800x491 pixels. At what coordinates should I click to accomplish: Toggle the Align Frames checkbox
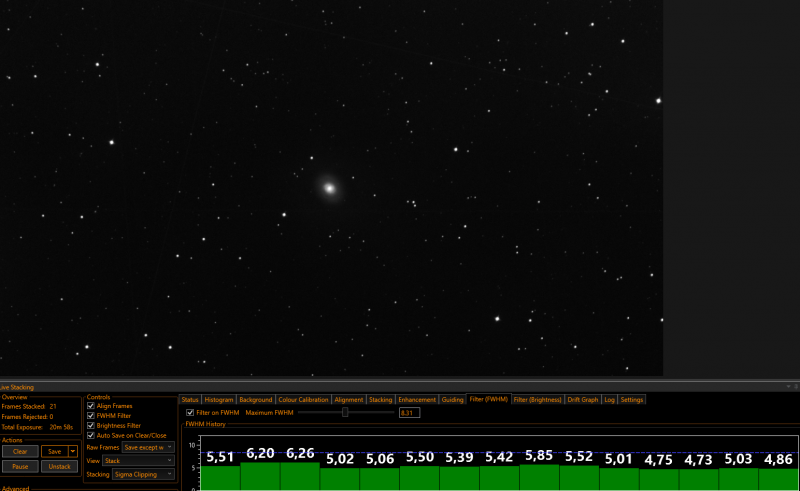[x=91, y=406]
